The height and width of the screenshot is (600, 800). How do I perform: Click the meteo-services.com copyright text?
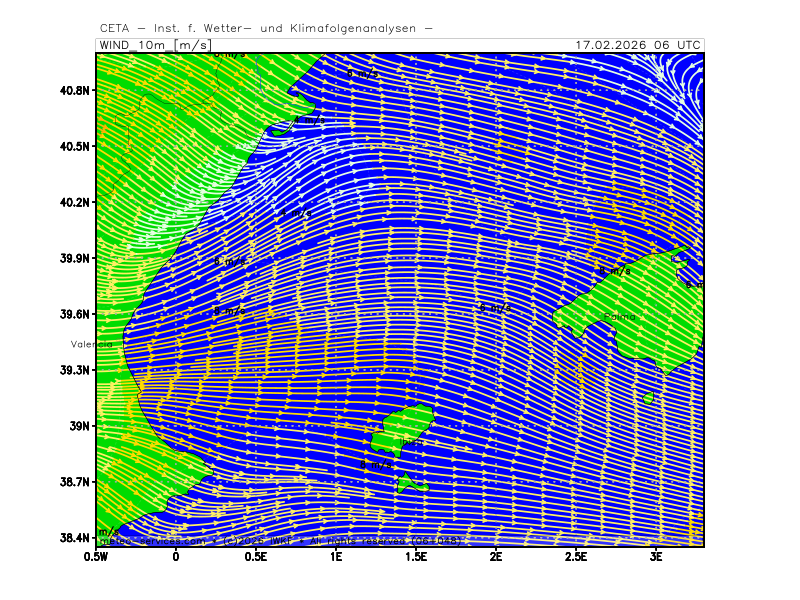(280, 541)
